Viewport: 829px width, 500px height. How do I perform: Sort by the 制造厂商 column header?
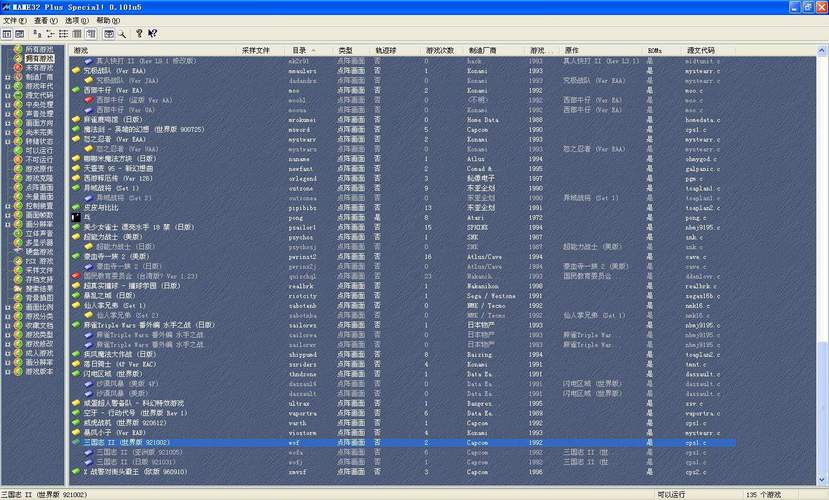[x=495, y=50]
